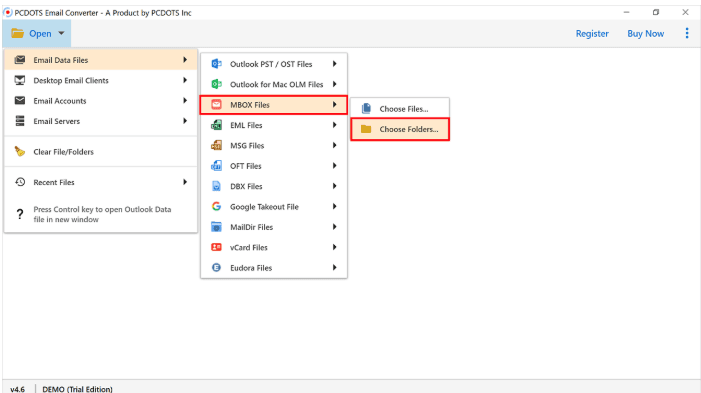Viewport: 701px width, 393px height.
Task: Click the Register link
Action: pyautogui.click(x=592, y=34)
